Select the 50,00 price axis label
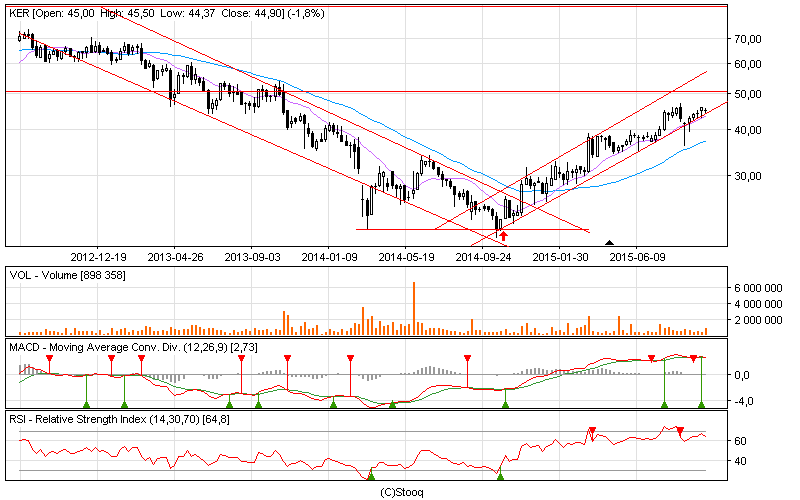 coord(747,94)
